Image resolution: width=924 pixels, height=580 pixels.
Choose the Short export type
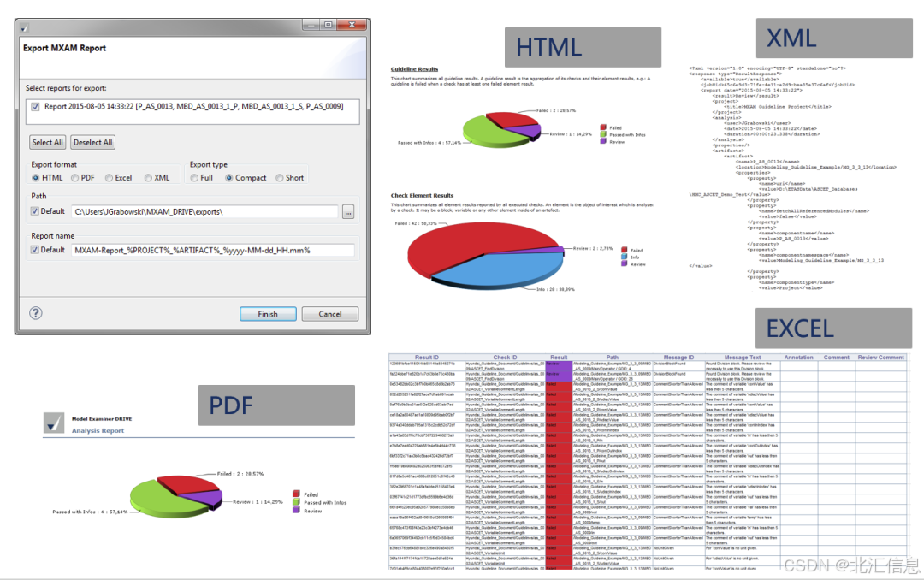(280, 177)
